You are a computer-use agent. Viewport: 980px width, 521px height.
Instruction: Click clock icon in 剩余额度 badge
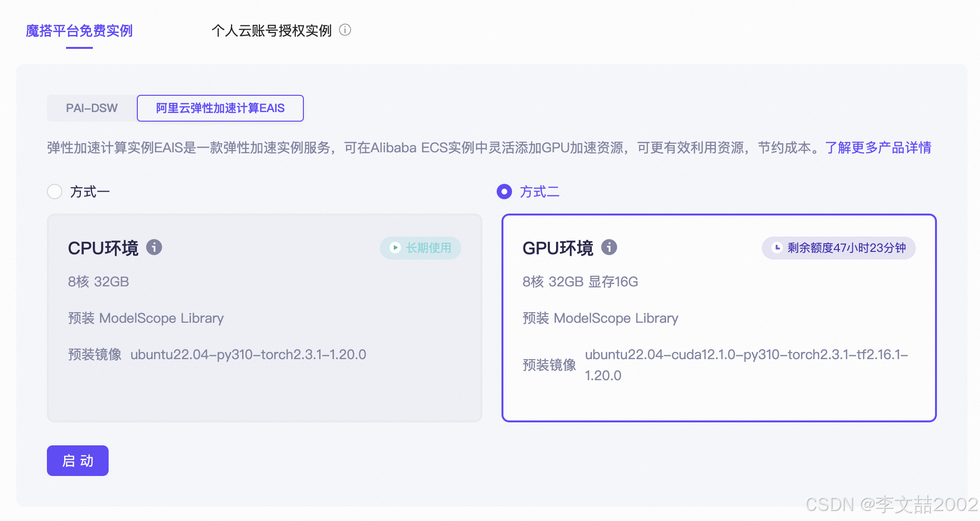tap(778, 248)
